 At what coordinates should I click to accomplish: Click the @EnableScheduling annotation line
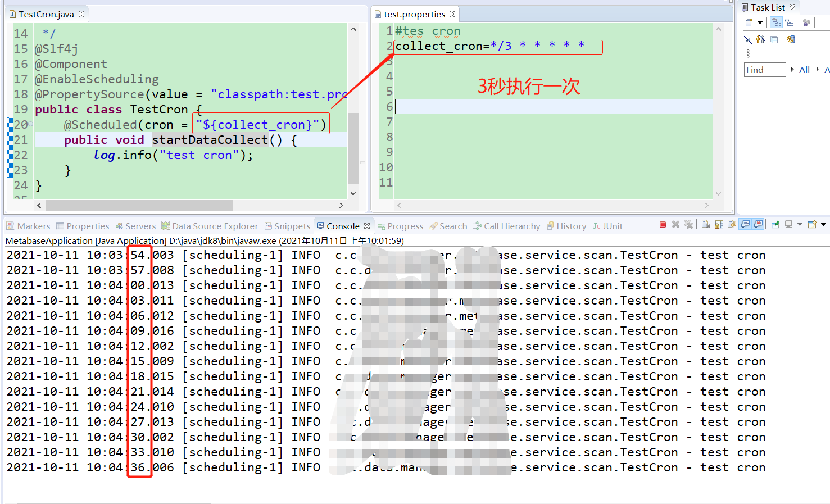tap(97, 79)
